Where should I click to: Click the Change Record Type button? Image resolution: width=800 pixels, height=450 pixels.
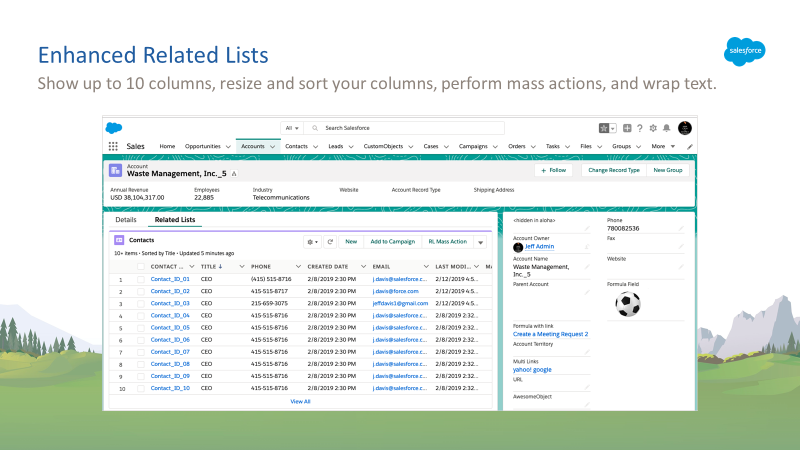(x=614, y=170)
